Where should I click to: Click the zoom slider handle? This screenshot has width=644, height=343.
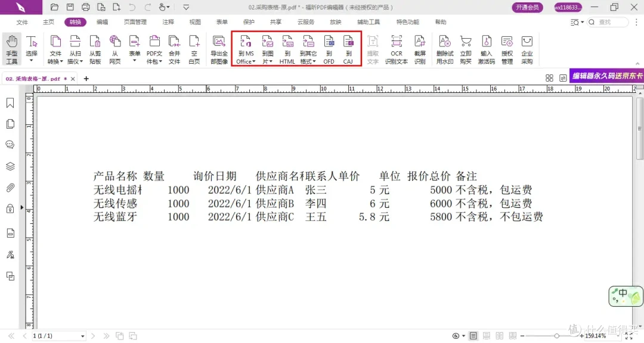pos(556,336)
